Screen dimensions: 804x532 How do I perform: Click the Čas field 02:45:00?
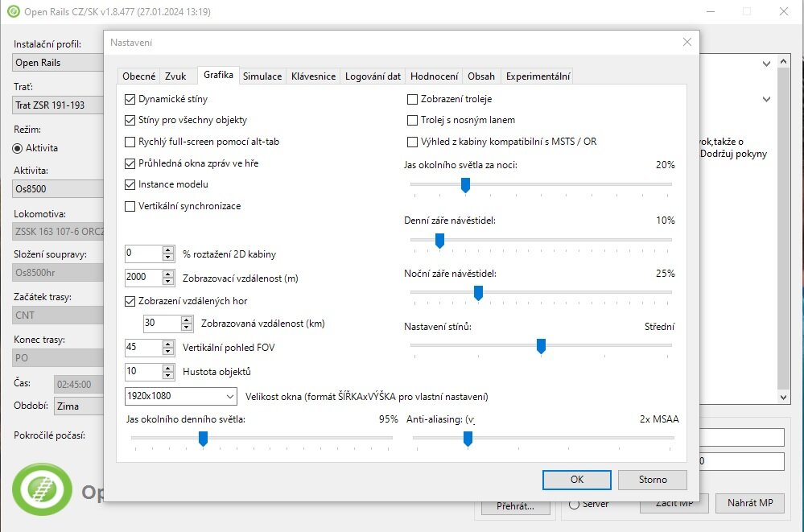point(79,384)
